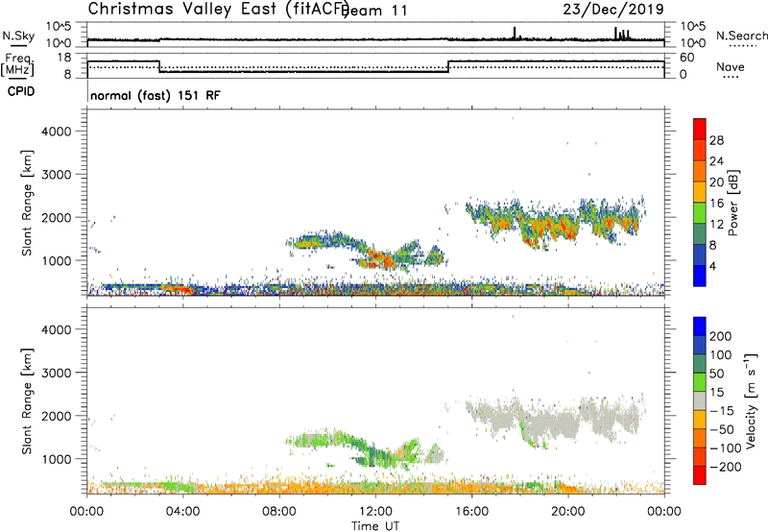
Task: Click the red bottom segment of Velocity colorbar
Action: point(700,475)
